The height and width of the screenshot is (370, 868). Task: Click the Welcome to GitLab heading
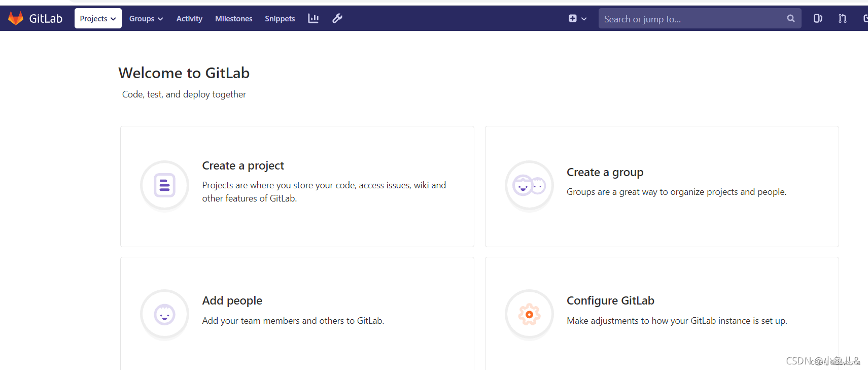point(184,73)
